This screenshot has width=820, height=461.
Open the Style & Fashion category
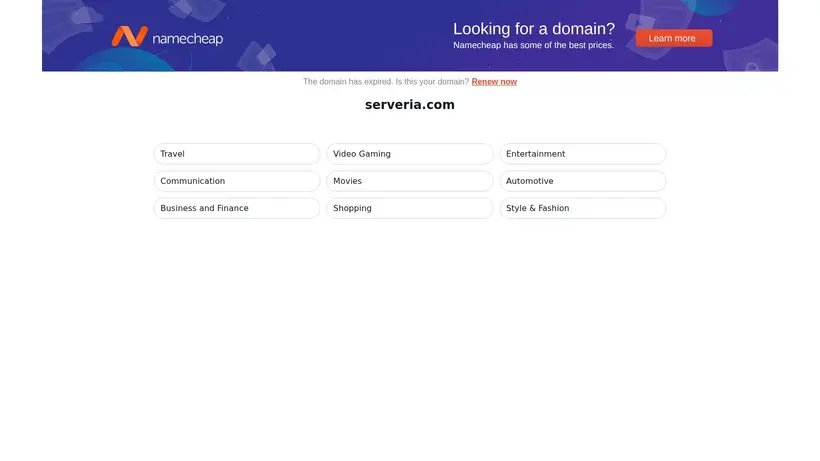pos(583,208)
